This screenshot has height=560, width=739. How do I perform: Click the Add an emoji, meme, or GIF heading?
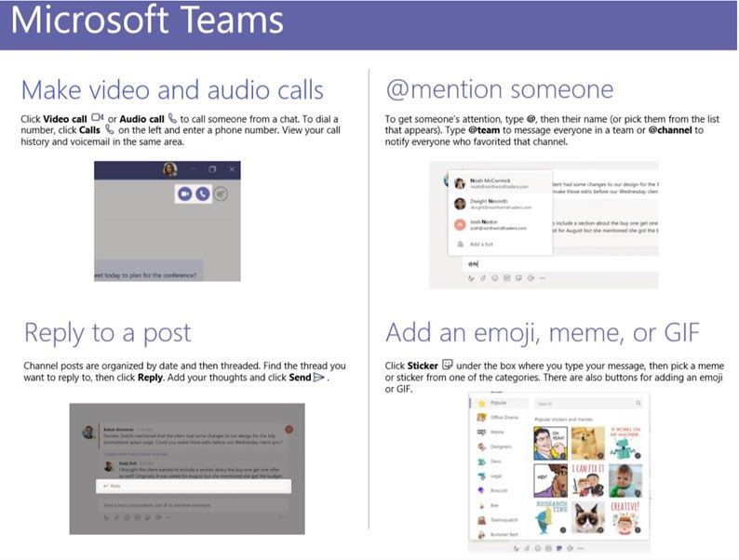[x=543, y=332]
